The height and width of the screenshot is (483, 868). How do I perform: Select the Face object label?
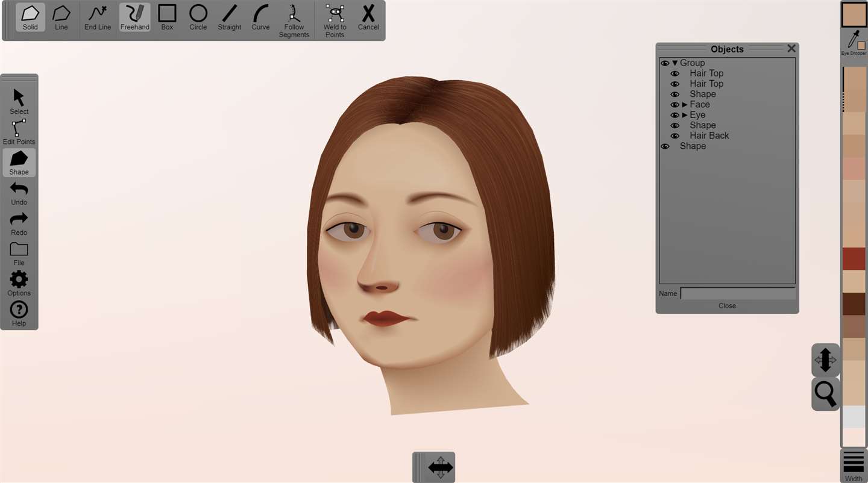(700, 104)
